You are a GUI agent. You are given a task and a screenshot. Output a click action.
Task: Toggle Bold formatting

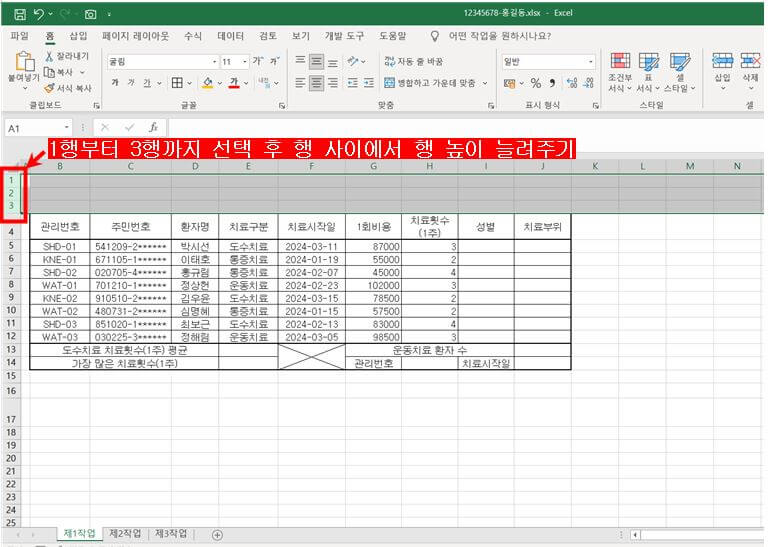pyautogui.click(x=115, y=82)
